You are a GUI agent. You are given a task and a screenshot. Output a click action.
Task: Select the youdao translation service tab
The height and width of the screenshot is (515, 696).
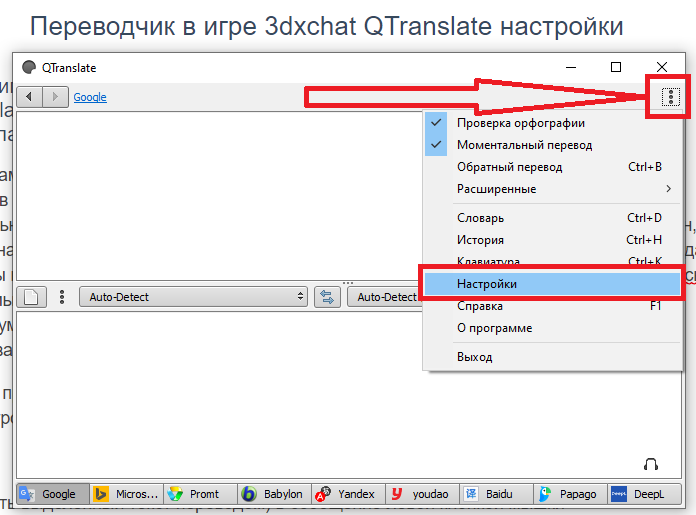[x=423, y=494]
